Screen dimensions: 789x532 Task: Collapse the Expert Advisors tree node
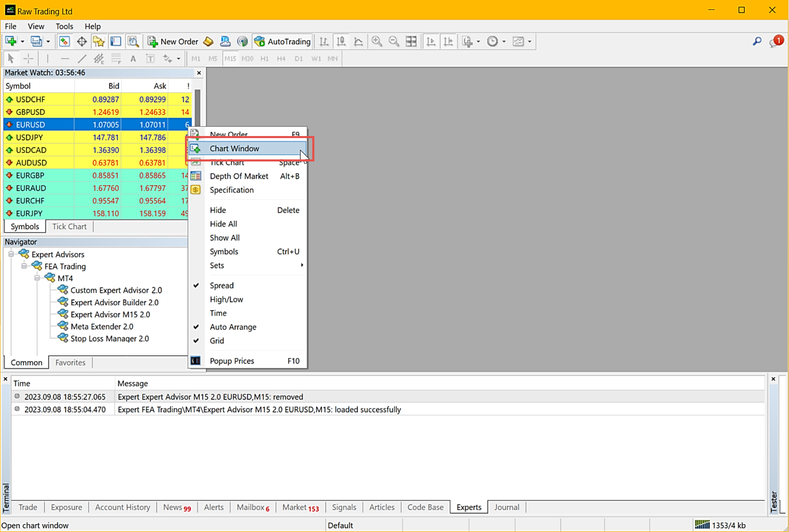[11, 254]
